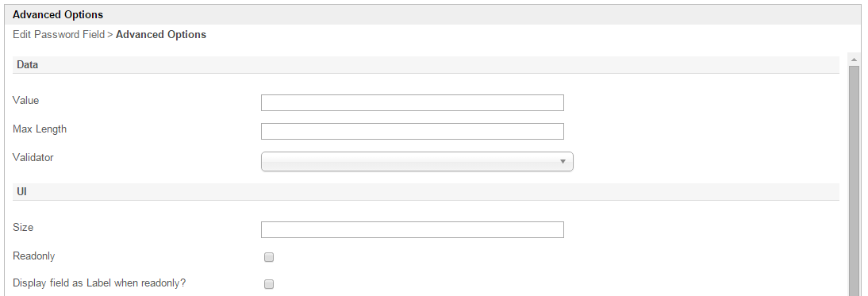The image size is (868, 296).
Task: Click the Max Length label
Action: [x=40, y=129]
